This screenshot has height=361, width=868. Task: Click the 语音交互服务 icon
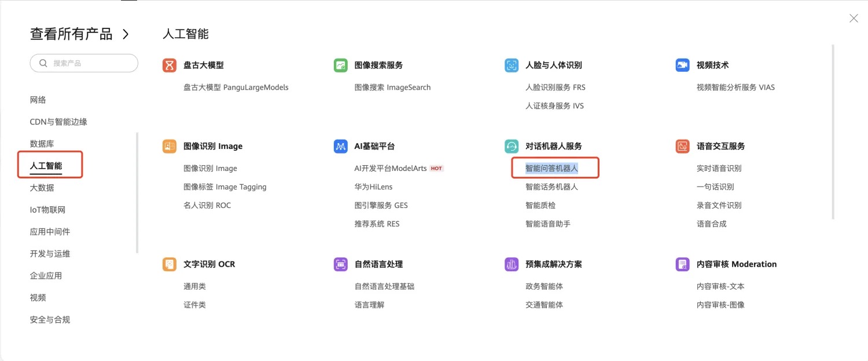[682, 147]
